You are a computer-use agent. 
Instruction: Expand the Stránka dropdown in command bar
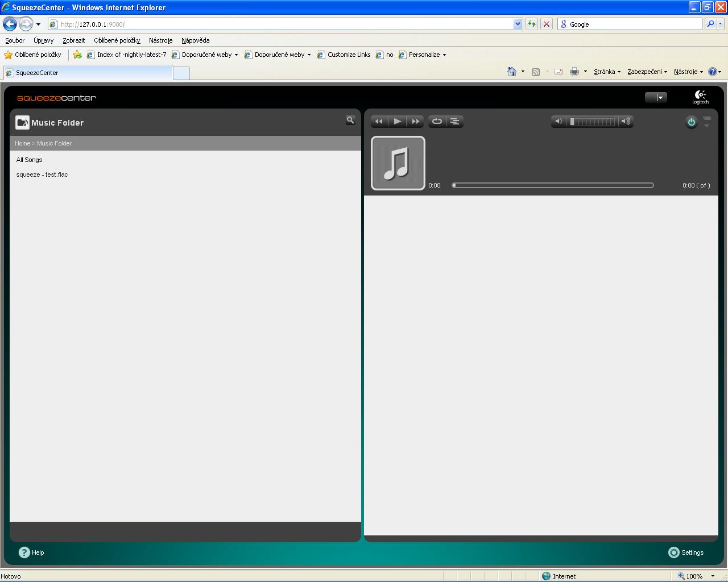point(607,72)
